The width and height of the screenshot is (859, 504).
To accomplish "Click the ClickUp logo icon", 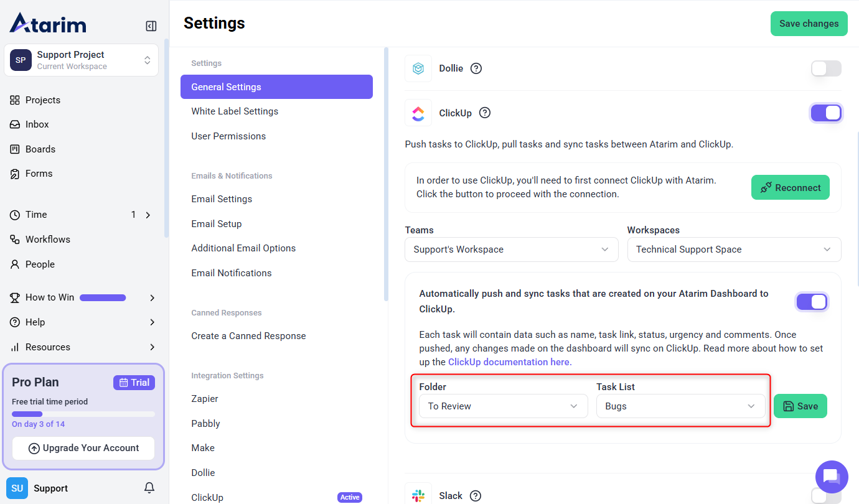I will tap(418, 113).
